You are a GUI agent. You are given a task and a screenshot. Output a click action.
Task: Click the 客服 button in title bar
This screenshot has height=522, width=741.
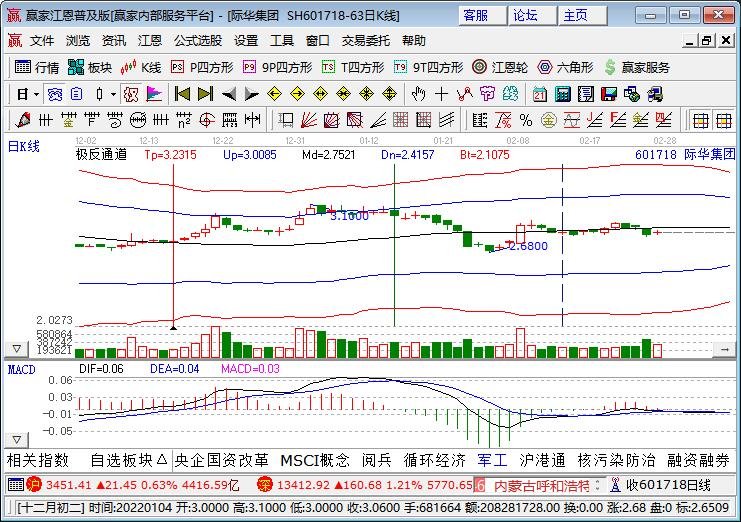point(482,16)
